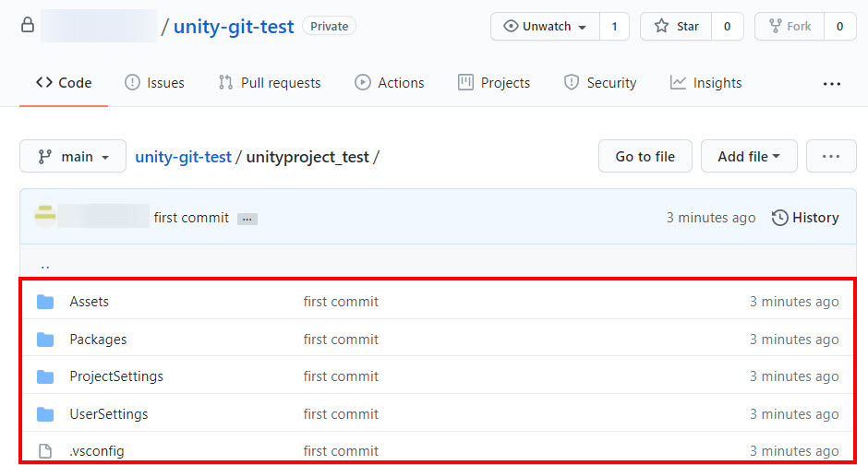The height and width of the screenshot is (465, 868).
Task: Click the Assets folder icon
Action: 45,302
